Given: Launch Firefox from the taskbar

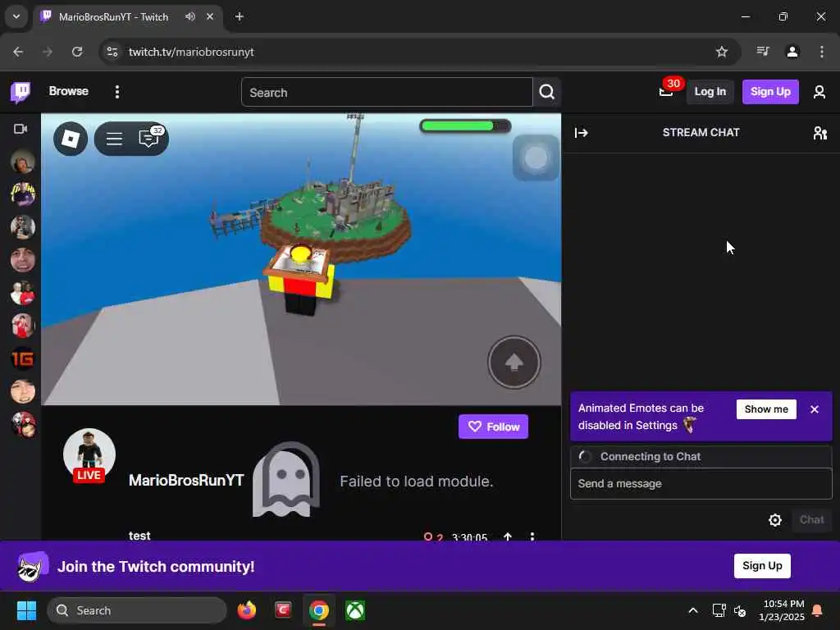Looking at the screenshot, I should pyautogui.click(x=246, y=610).
